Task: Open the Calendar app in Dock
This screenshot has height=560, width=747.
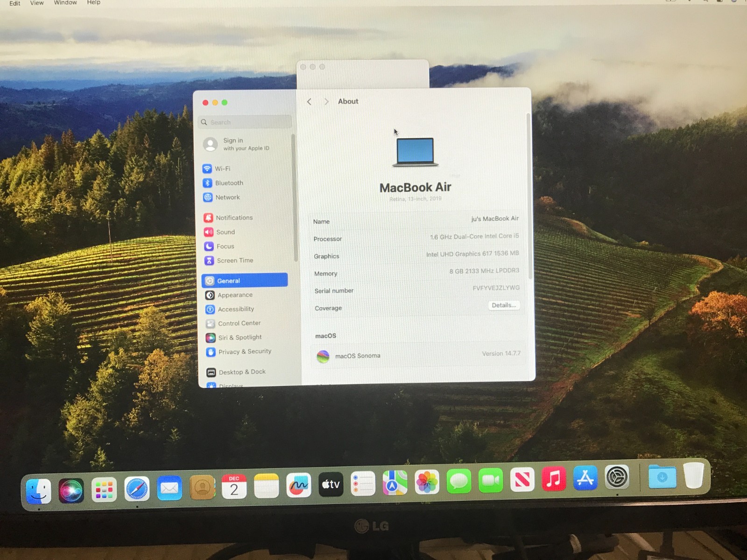Action: (234, 487)
